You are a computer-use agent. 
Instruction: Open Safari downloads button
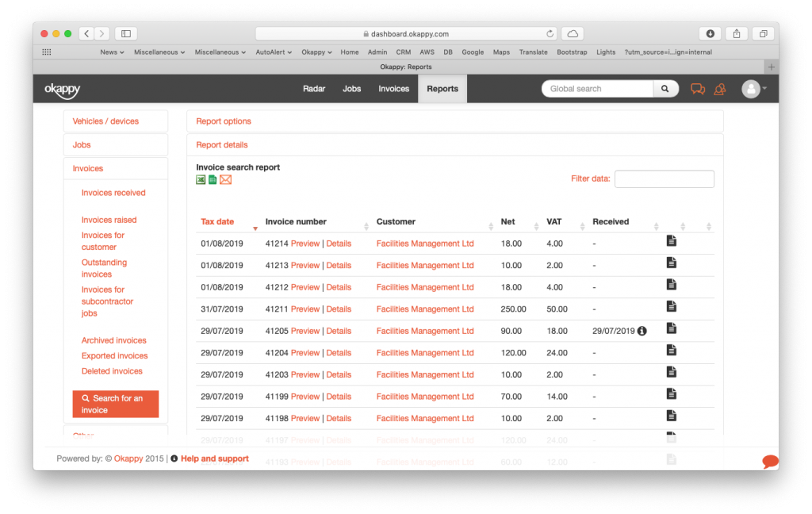tap(710, 33)
